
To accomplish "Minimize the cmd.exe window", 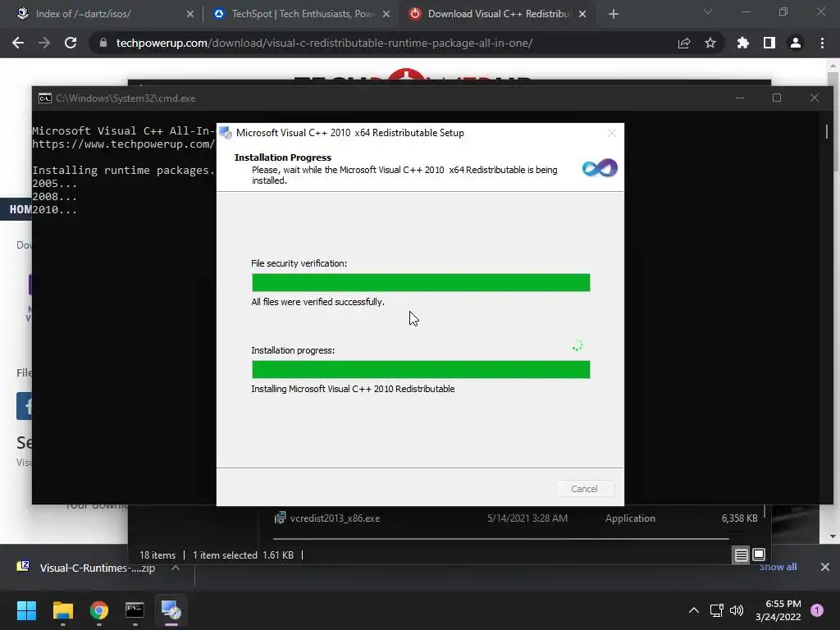I will coord(740,98).
